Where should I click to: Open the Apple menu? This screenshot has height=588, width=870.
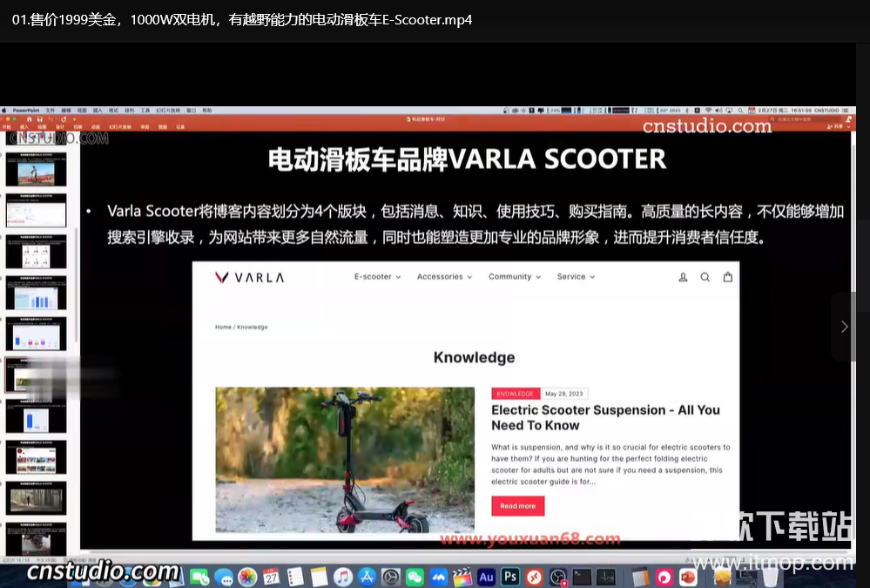click(x=3, y=111)
